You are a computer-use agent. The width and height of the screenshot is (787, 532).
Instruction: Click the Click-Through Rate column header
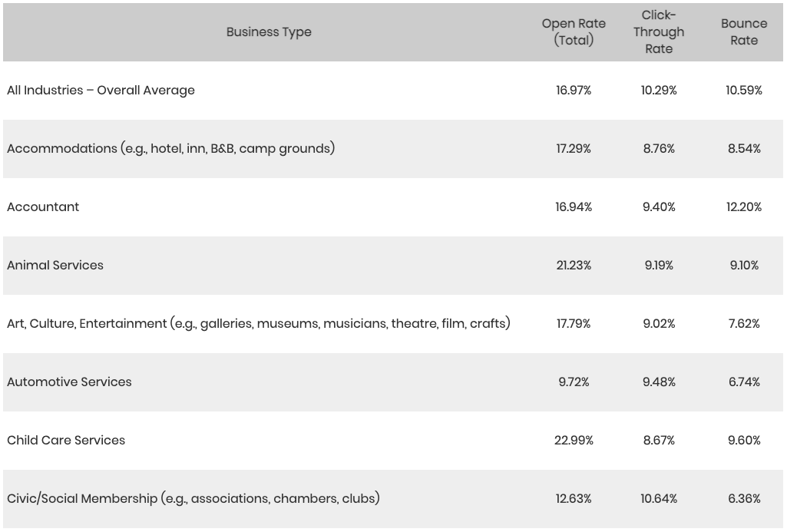659,32
